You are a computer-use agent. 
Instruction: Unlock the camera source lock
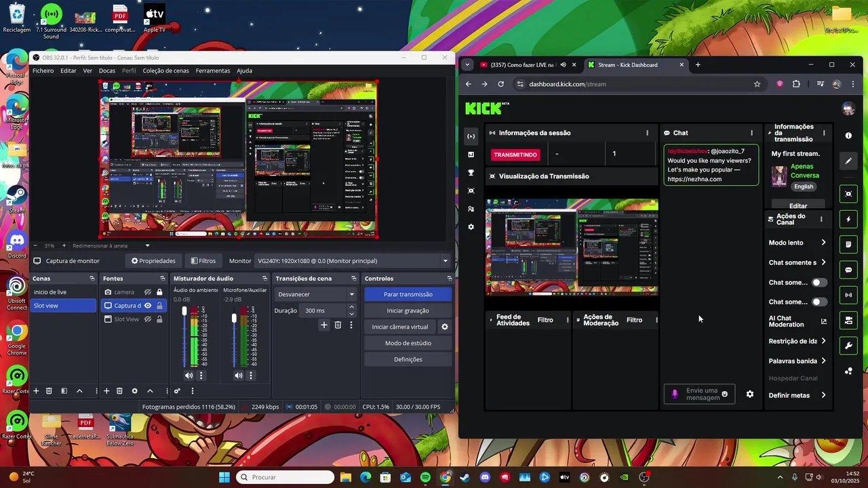pyautogui.click(x=159, y=292)
